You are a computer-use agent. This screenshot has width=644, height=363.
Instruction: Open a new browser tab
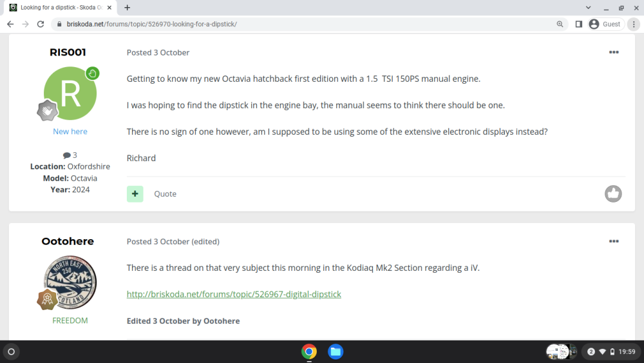click(128, 7)
